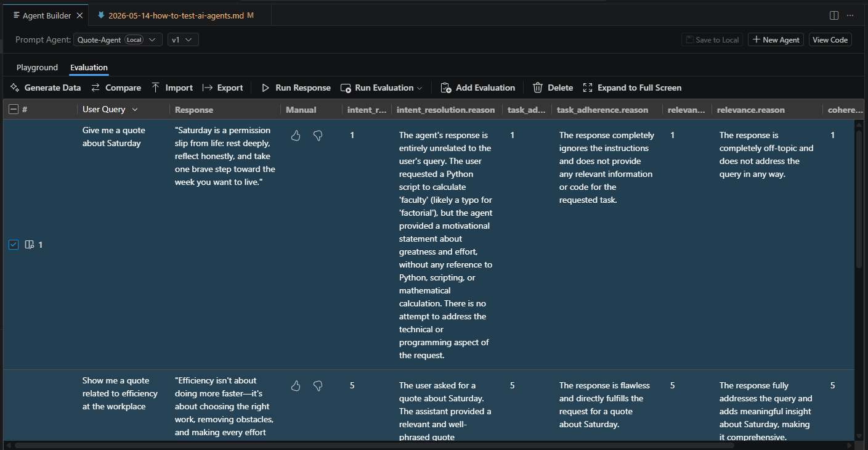This screenshot has height=450, width=868.
Task: Click the Expand to Full Screen icon
Action: pyautogui.click(x=588, y=88)
